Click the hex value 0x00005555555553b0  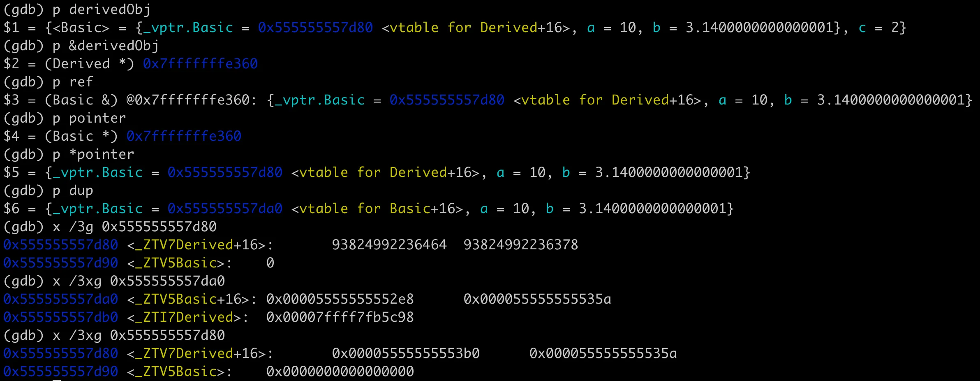(406, 353)
